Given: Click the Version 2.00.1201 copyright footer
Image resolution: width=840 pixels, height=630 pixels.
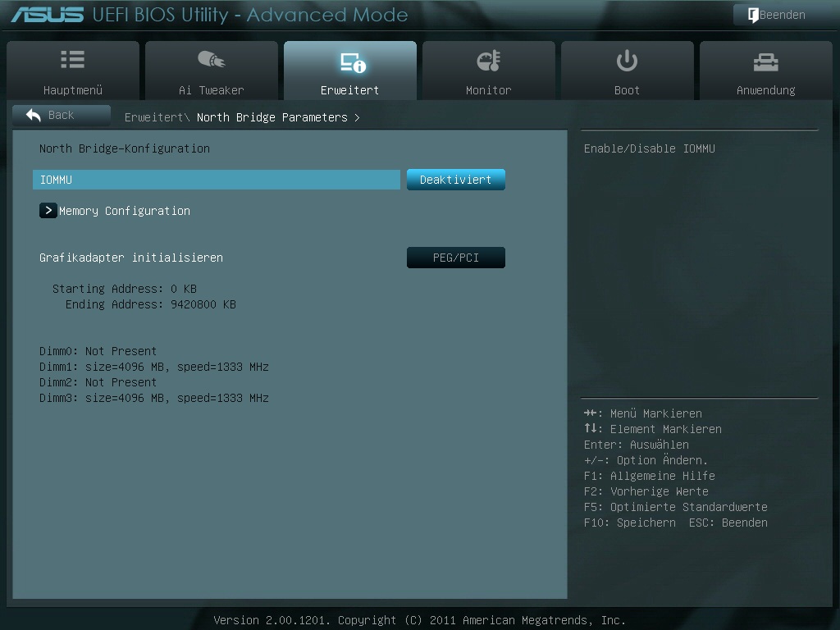Looking at the screenshot, I should (x=419, y=620).
